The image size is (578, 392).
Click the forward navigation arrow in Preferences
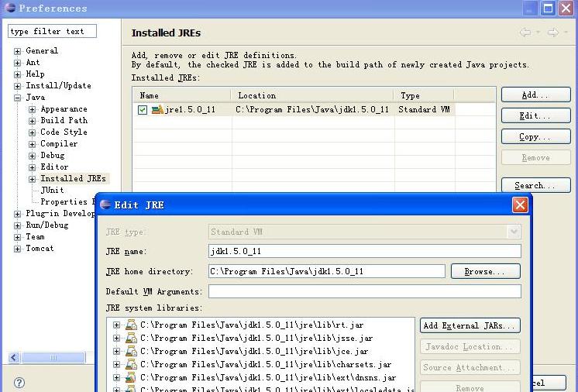[x=553, y=33]
